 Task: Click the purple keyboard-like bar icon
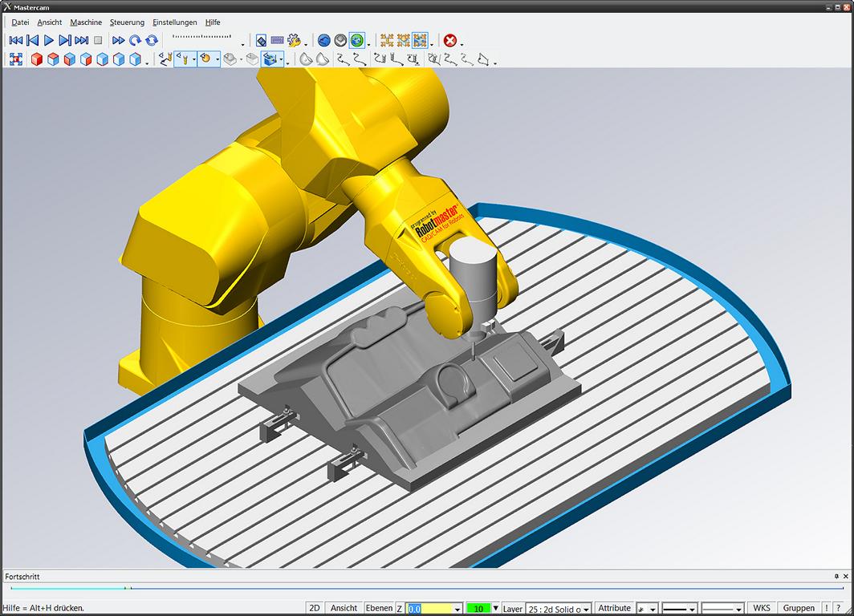pyautogui.click(x=277, y=40)
